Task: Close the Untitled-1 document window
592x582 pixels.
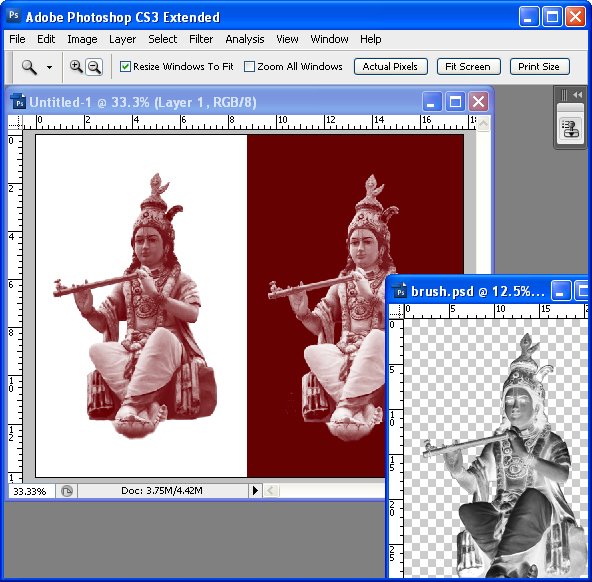Action: click(478, 102)
